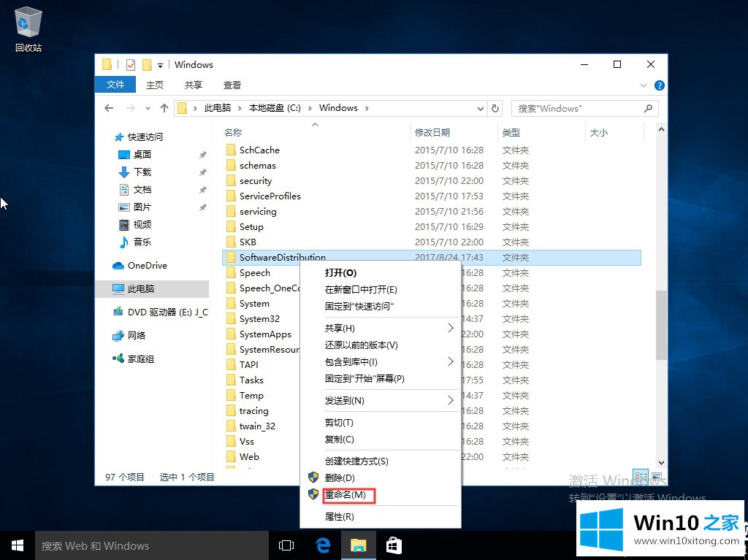
Task: Click the search magnifier icon
Action: click(x=648, y=109)
